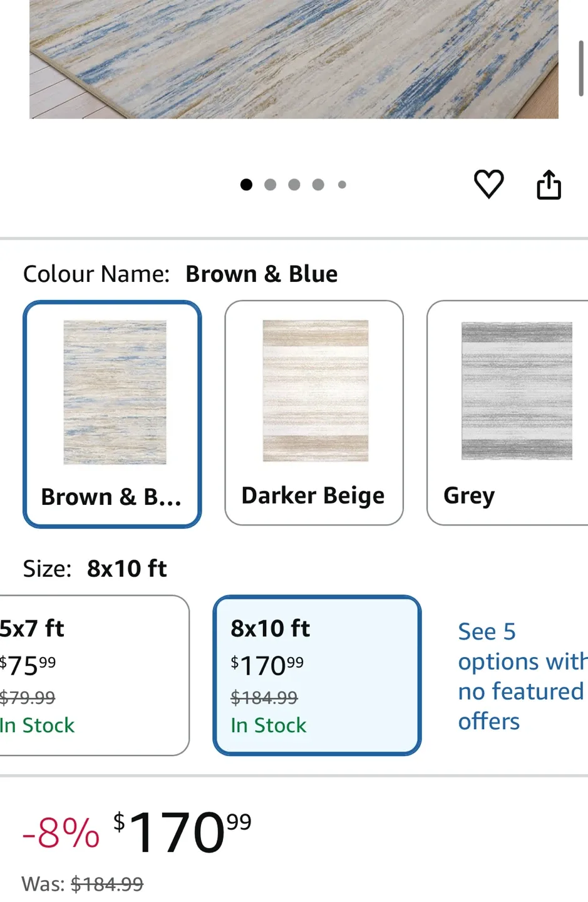Screen dimensions: 588x902
Task: Click the Colour Name heading
Action: coord(95,274)
